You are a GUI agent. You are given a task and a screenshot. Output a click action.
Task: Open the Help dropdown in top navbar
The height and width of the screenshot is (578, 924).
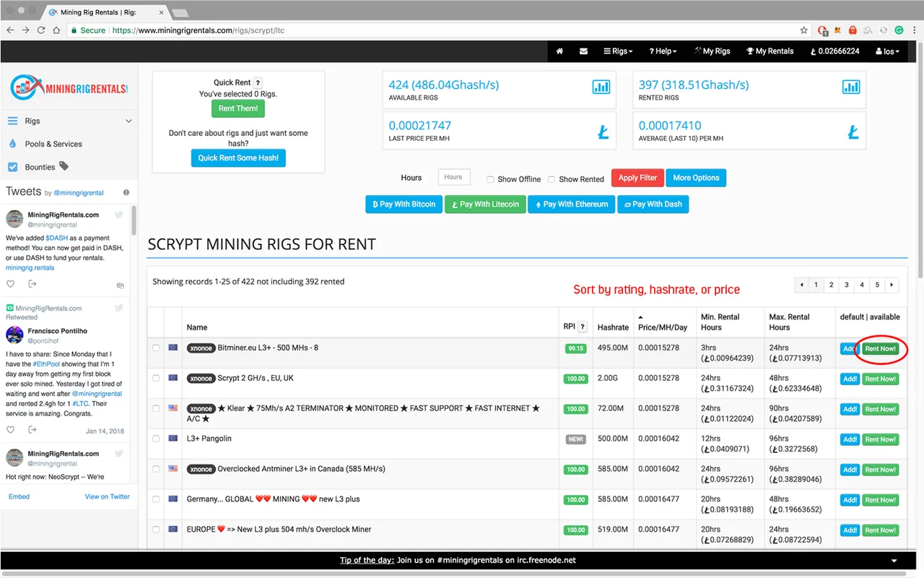coord(663,51)
